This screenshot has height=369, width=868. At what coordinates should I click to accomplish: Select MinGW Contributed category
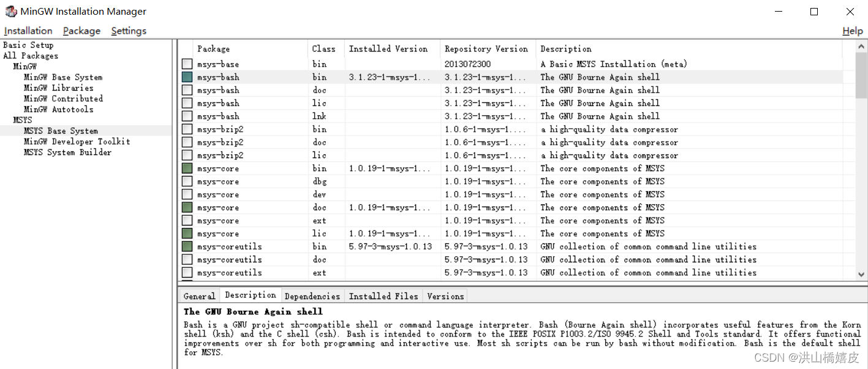63,98
